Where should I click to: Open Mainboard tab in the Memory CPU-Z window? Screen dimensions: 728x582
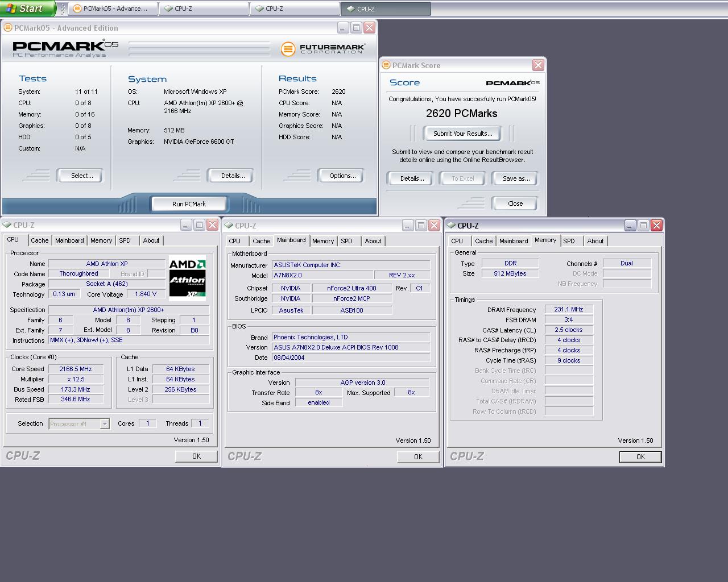514,241
